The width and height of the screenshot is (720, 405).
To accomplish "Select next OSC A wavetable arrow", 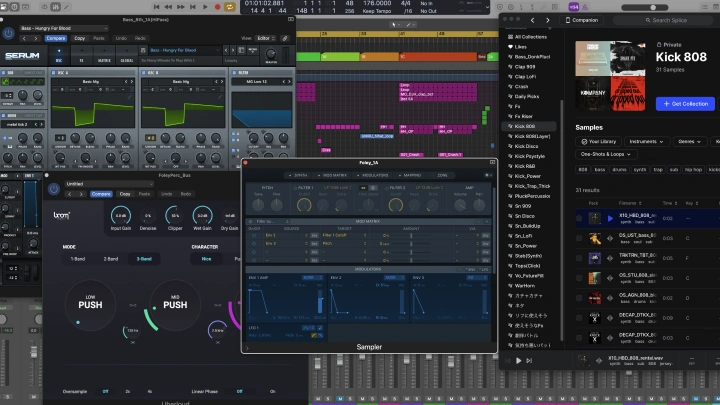I will coord(132,82).
